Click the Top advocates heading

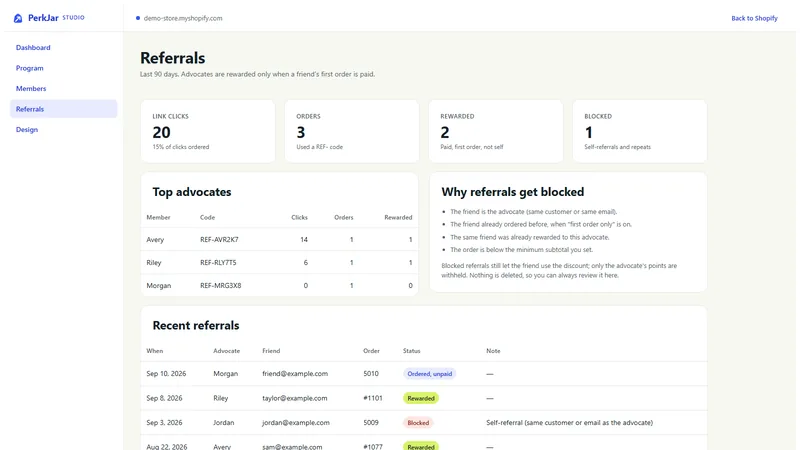click(192, 192)
